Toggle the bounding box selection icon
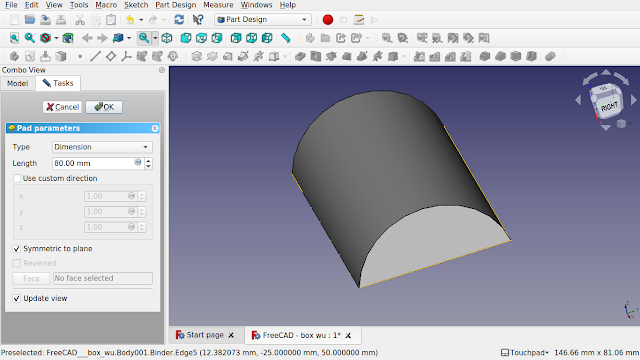The height and width of the screenshot is (360, 640). point(68,38)
